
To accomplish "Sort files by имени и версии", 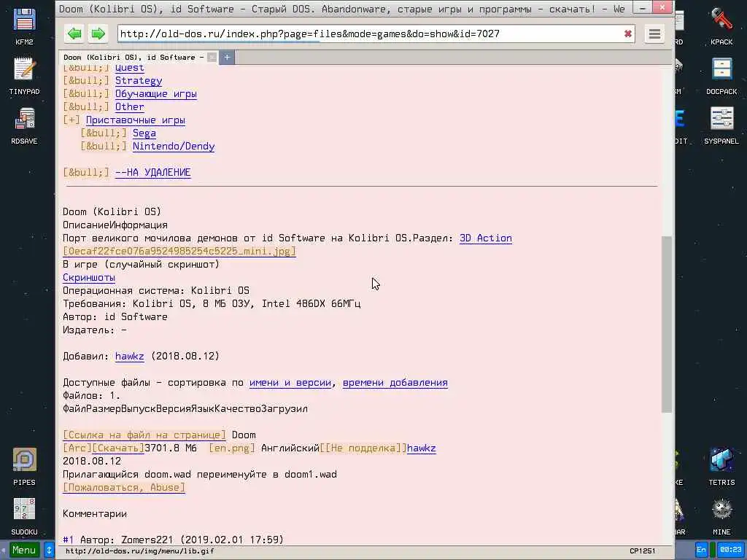I will [x=290, y=382].
